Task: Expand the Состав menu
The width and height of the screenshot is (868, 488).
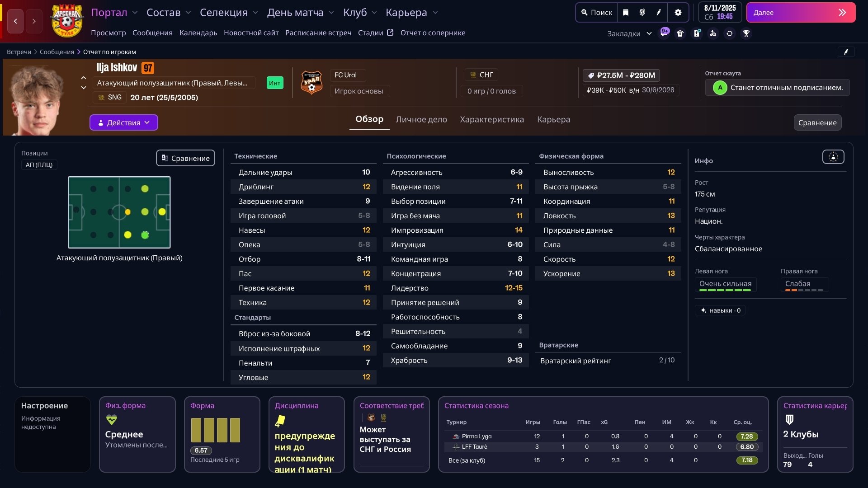Action: [169, 13]
